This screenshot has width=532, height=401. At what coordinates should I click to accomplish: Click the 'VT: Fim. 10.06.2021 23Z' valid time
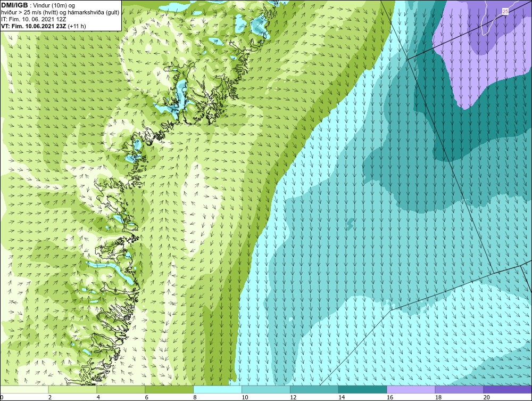tap(34, 26)
